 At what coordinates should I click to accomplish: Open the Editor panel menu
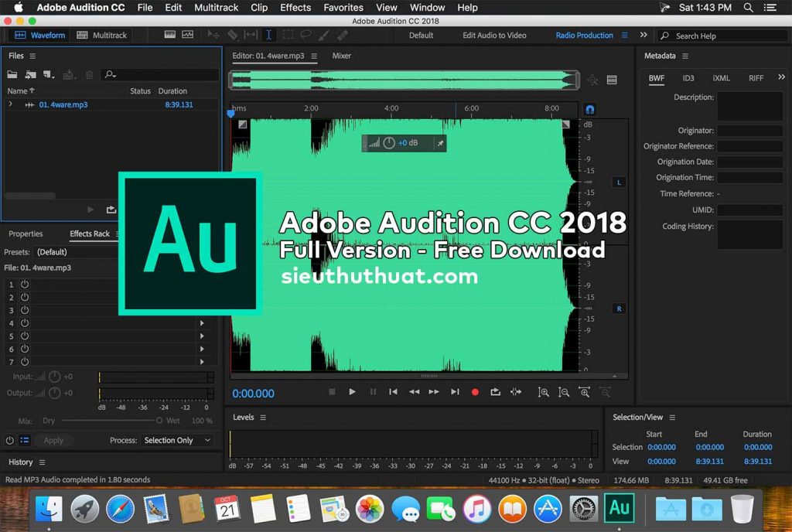point(314,56)
